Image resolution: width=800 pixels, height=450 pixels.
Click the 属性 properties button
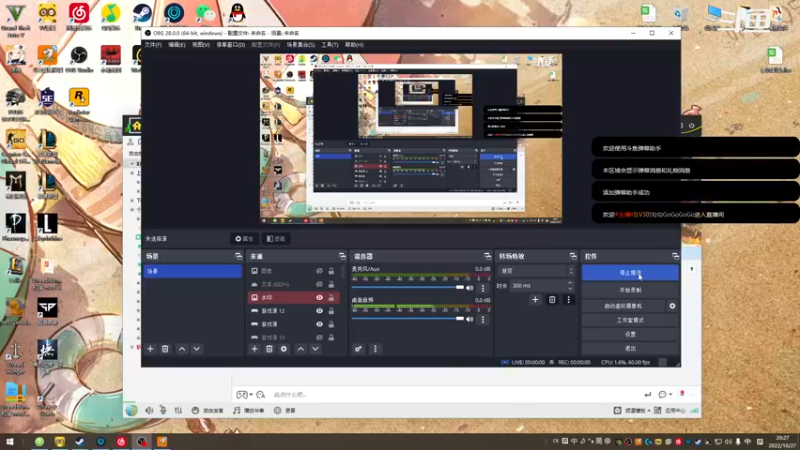244,239
